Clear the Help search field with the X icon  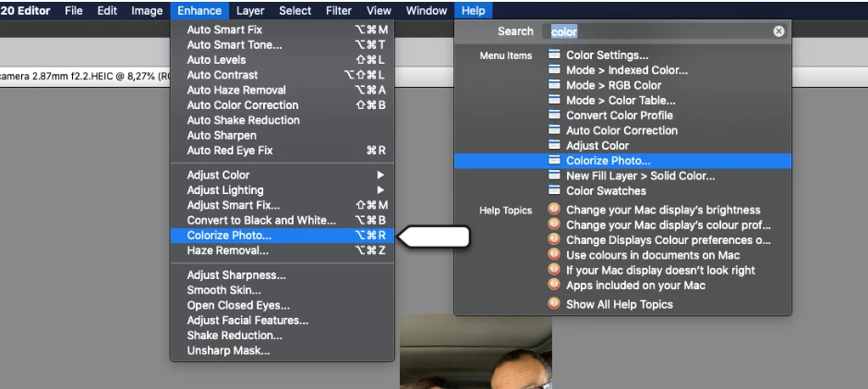(x=778, y=31)
